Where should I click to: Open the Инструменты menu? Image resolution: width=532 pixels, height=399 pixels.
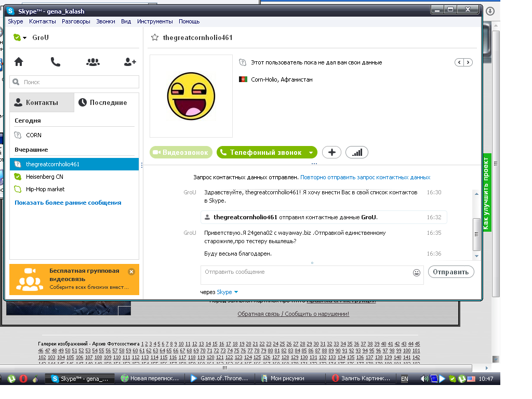click(155, 21)
